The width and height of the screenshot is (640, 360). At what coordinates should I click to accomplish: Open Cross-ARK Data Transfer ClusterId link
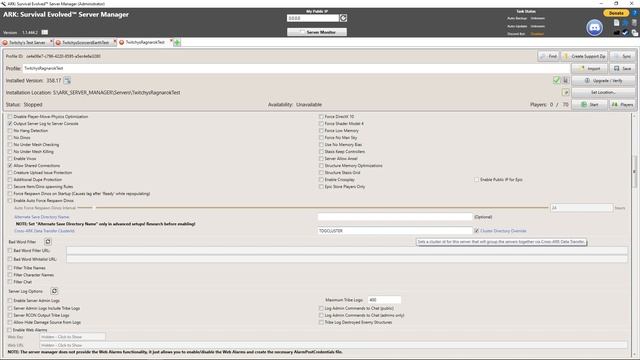[x=44, y=231]
